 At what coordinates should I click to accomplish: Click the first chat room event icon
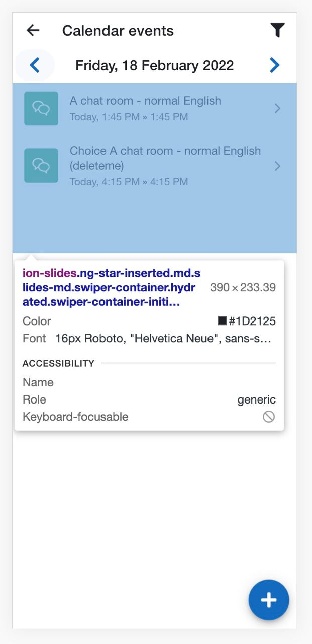click(41, 108)
